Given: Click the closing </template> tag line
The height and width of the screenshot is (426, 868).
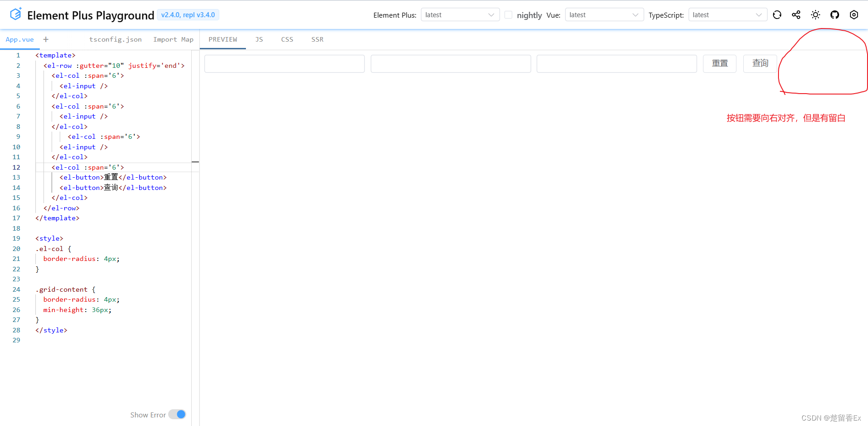Looking at the screenshot, I should point(57,218).
